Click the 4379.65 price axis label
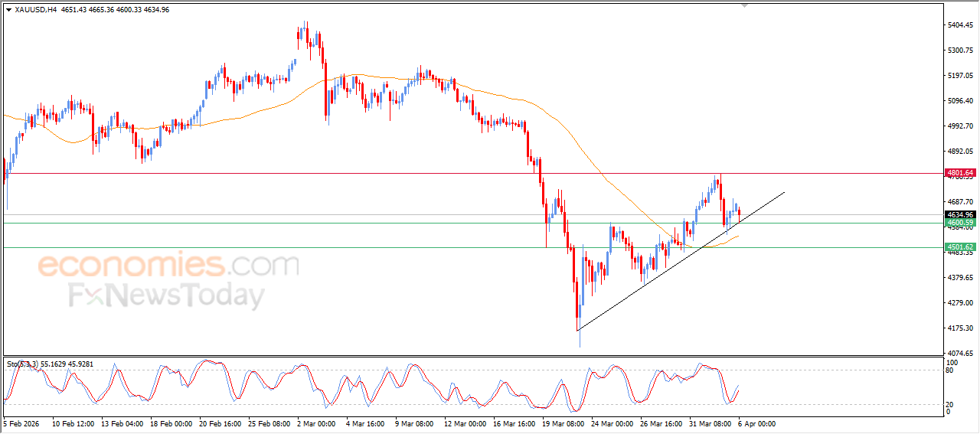Viewport: 980px width, 434px height. (960, 278)
